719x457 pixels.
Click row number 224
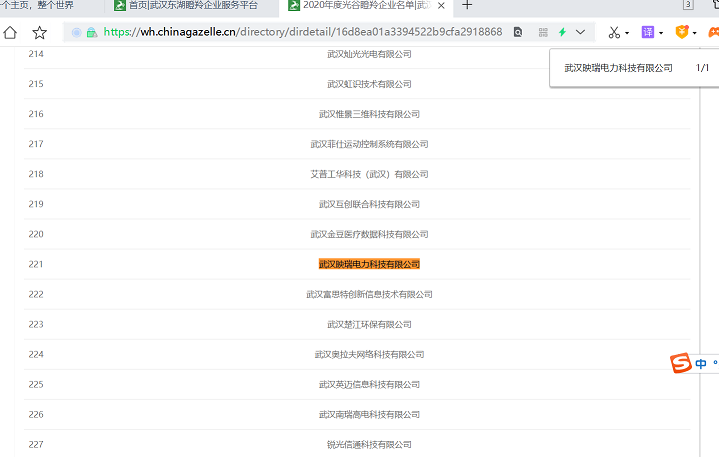click(x=36, y=354)
